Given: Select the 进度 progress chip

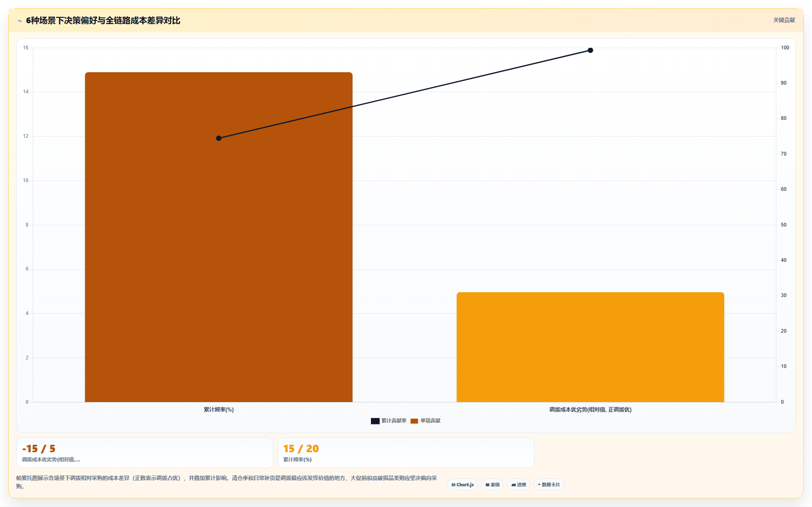Looking at the screenshot, I should tap(519, 485).
